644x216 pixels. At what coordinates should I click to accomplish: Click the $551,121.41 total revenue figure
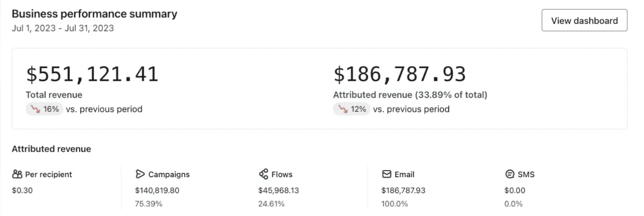click(x=92, y=75)
